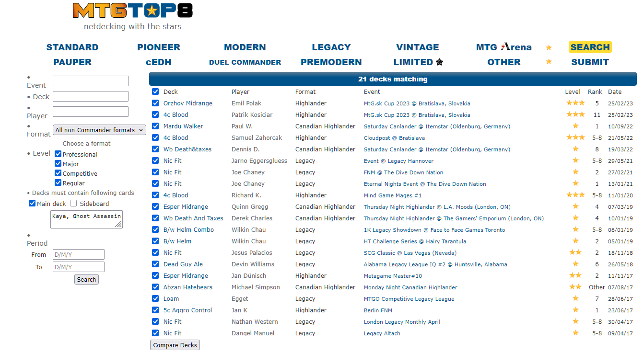
Task: Select DUEL COMMANDER in the navigation
Action: [245, 62]
